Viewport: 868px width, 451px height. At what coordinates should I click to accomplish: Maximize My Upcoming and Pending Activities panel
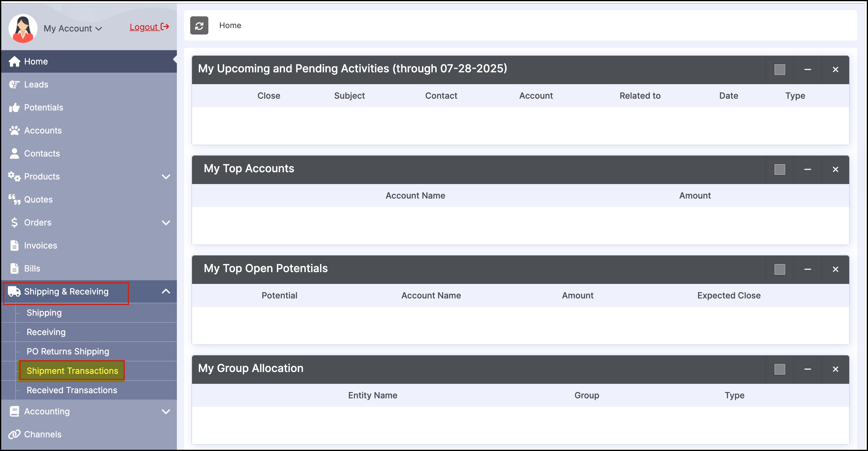click(780, 70)
